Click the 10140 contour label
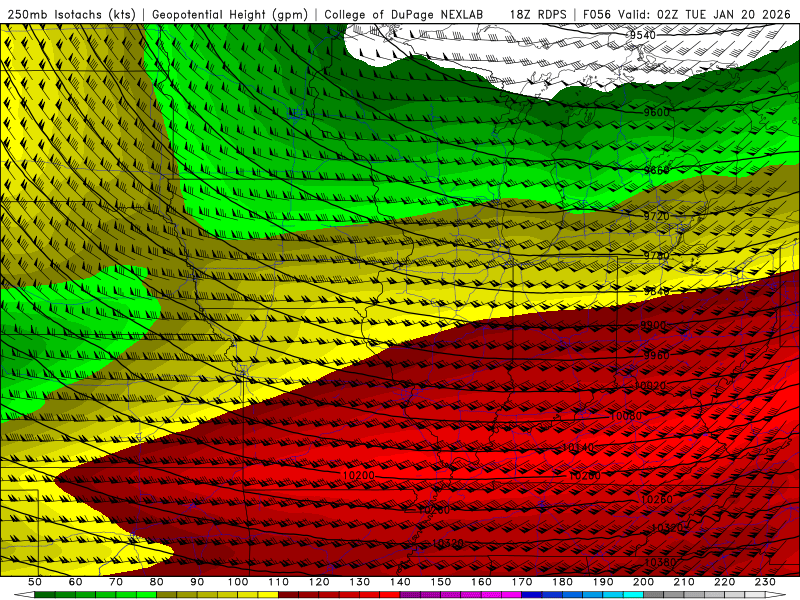Viewport: 800px width, 600px height. tap(578, 447)
